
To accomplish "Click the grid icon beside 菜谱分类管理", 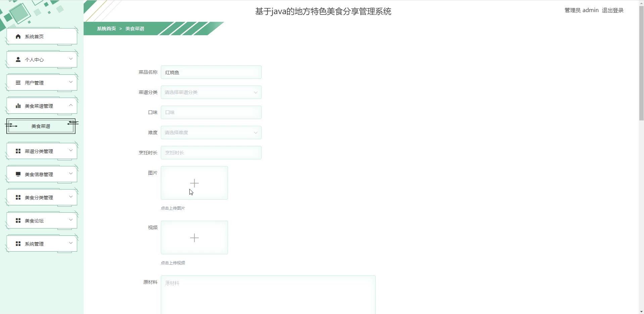I will click(x=18, y=151).
